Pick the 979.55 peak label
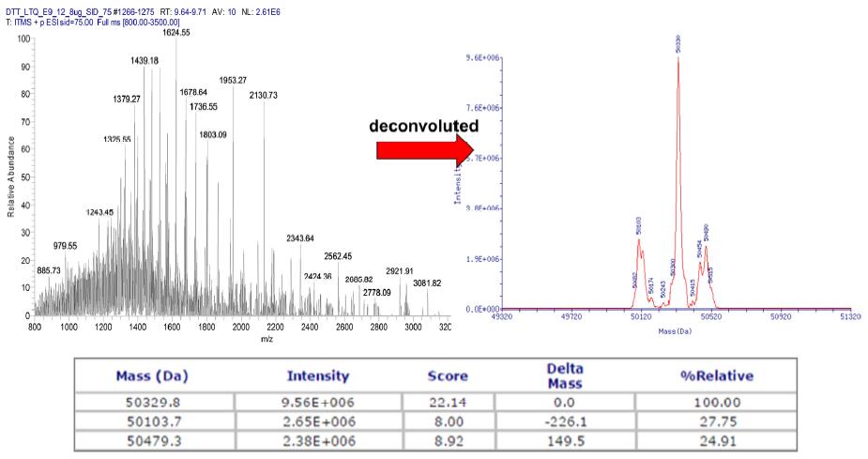This screenshot has height=459, width=868. (65, 246)
